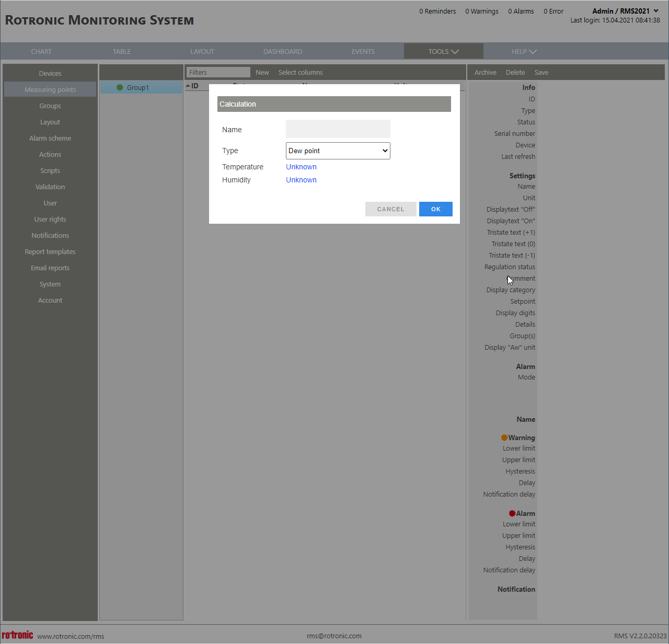Click Select columns
The image size is (669, 644).
point(301,72)
